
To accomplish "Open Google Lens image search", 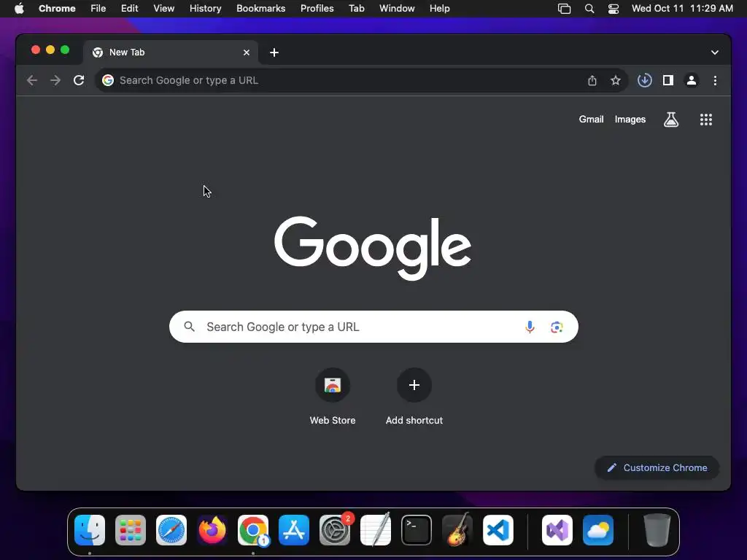I will coord(557,327).
